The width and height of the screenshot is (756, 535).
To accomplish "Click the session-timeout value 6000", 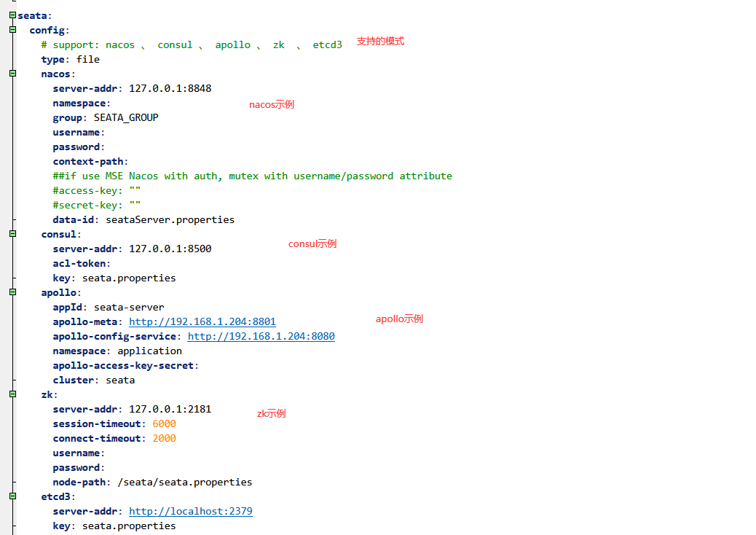I will pos(164,424).
